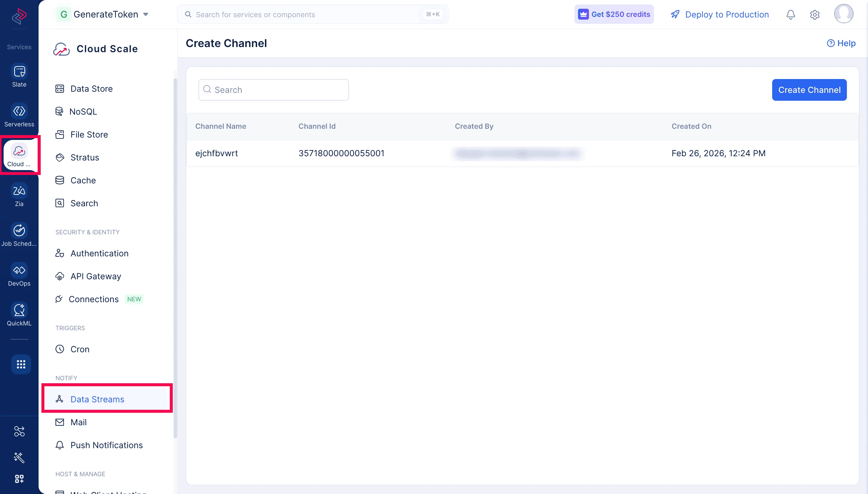Image resolution: width=868 pixels, height=494 pixels.
Task: Click the Feb 26, 2026, 12:24 PM date
Action: (718, 153)
